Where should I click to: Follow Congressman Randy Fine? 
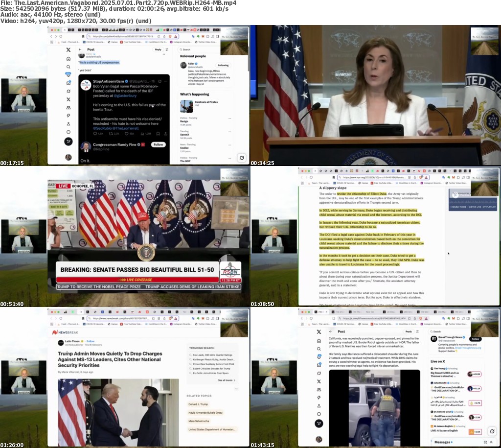pos(158,144)
